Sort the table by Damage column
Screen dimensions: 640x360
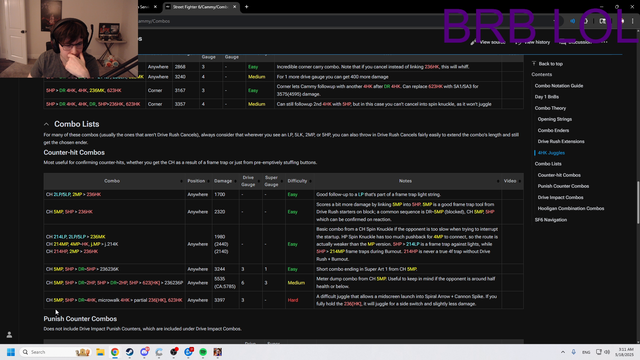coord(224,181)
